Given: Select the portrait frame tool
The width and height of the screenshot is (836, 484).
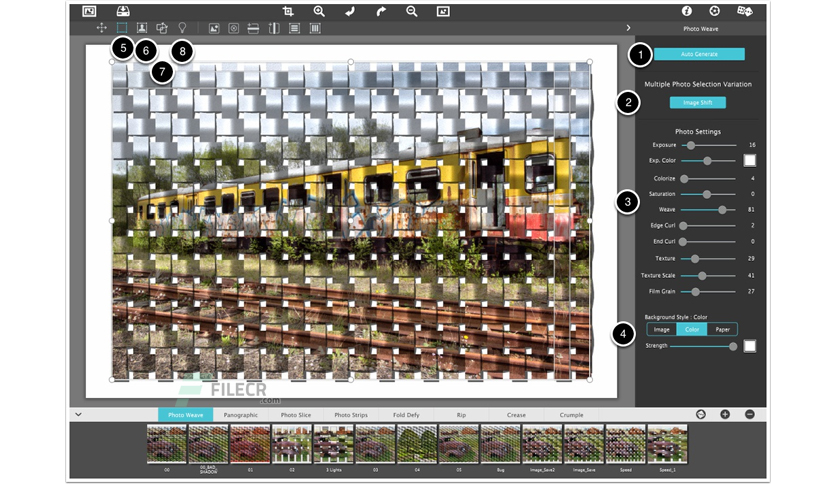Looking at the screenshot, I should point(142,28).
